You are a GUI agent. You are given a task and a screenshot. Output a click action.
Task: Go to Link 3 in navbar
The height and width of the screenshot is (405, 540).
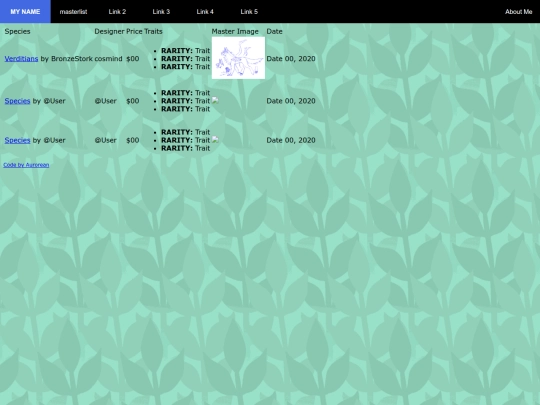161,11
